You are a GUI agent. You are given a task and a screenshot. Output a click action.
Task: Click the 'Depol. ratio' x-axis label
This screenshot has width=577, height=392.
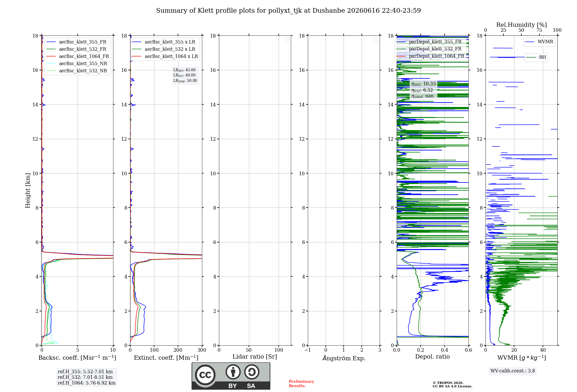pos(432,357)
